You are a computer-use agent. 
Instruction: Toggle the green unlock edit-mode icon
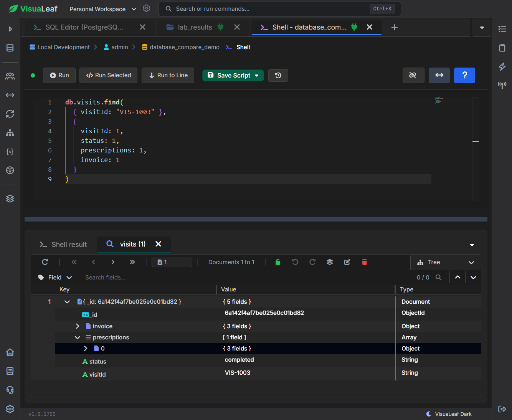click(x=278, y=262)
